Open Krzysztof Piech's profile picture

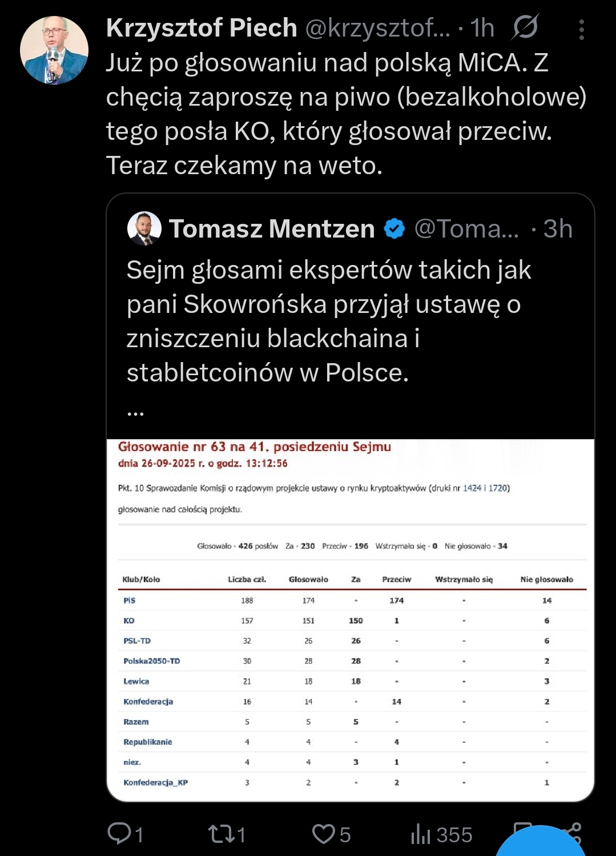54,50
